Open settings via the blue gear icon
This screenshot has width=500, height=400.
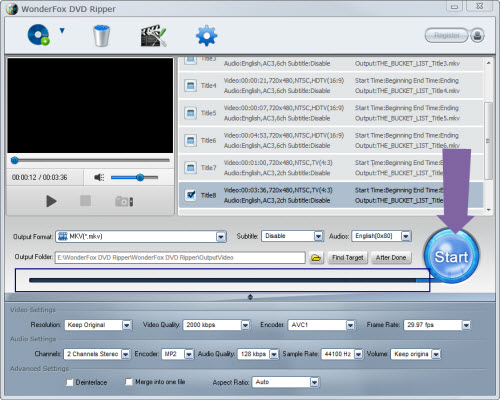pyautogui.click(x=206, y=35)
